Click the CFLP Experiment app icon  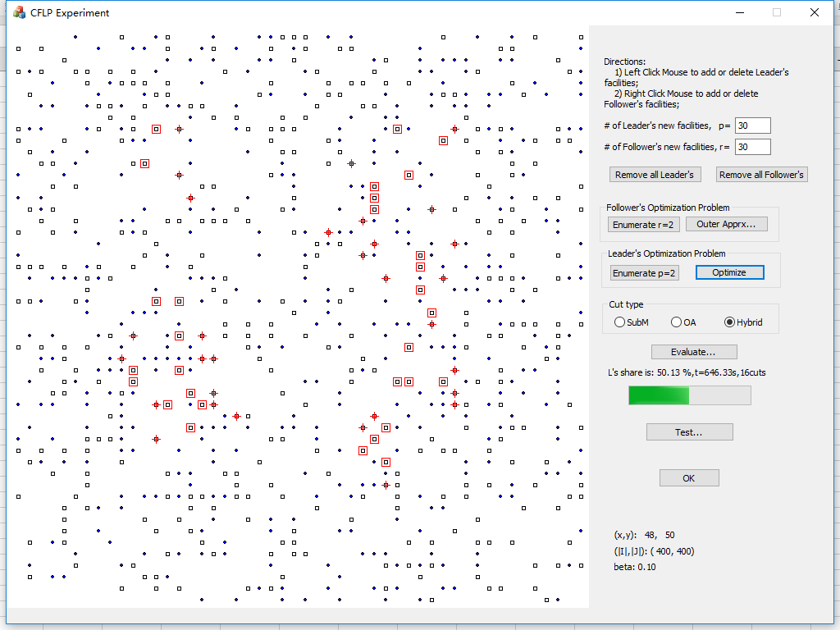coord(19,12)
